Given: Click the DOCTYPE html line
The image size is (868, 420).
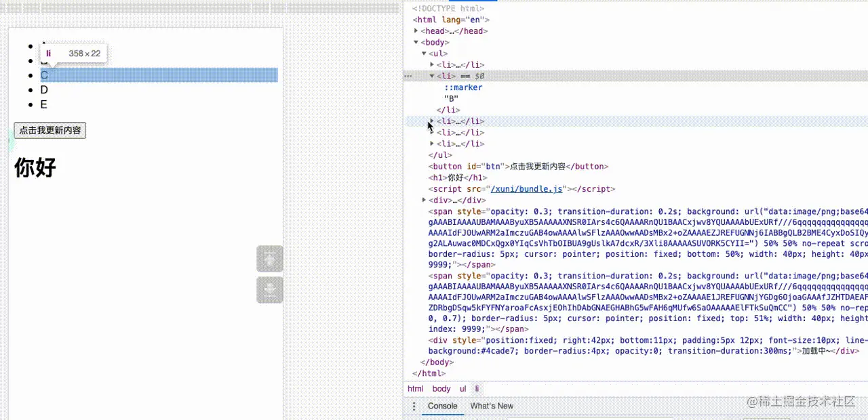Looking at the screenshot, I should [448, 8].
